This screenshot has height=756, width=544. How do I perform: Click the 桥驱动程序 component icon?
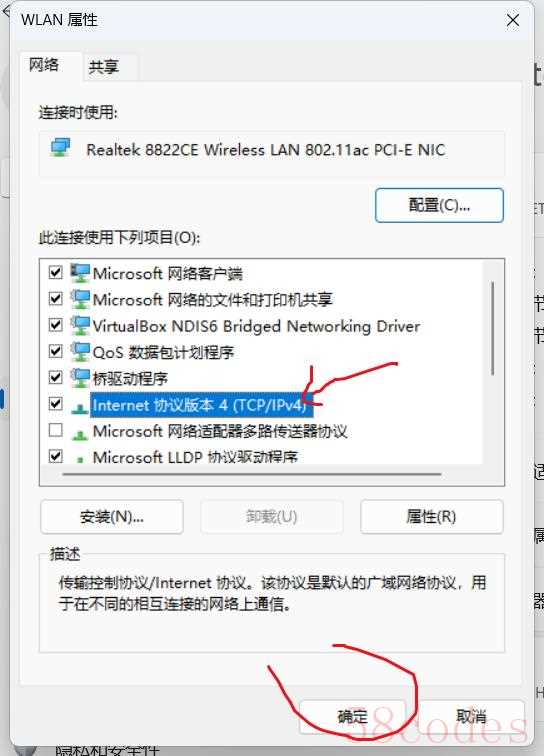click(80, 378)
